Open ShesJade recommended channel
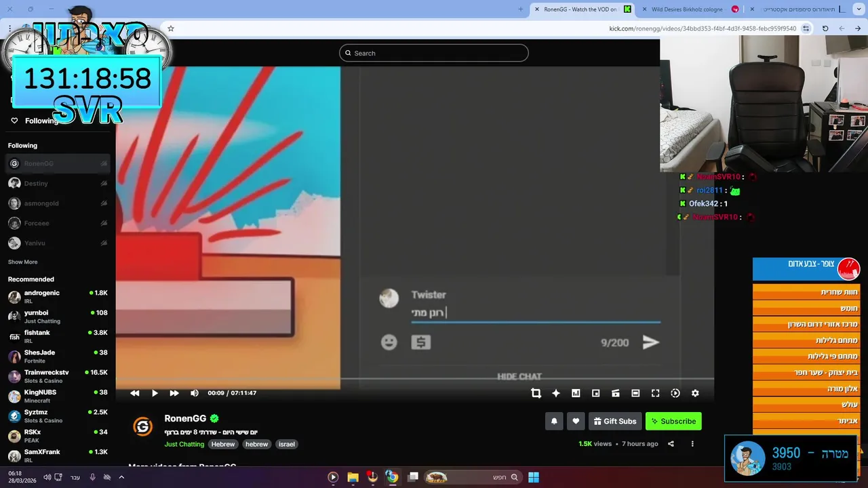The image size is (868, 488). coord(58,357)
